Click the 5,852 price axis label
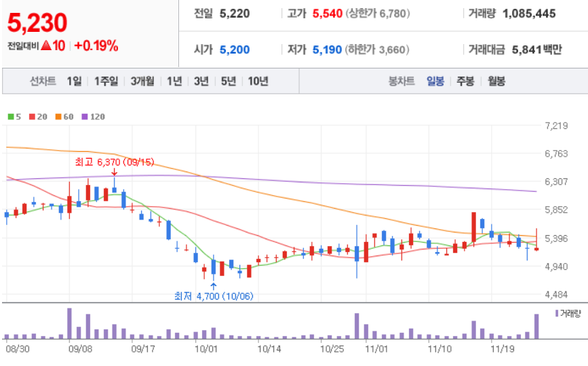Screen dimensions: 588x366 pos(557,210)
